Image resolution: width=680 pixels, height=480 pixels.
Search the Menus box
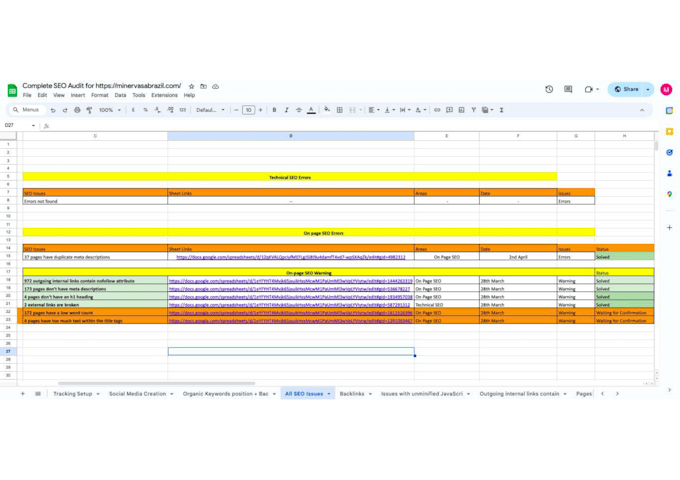(27, 110)
